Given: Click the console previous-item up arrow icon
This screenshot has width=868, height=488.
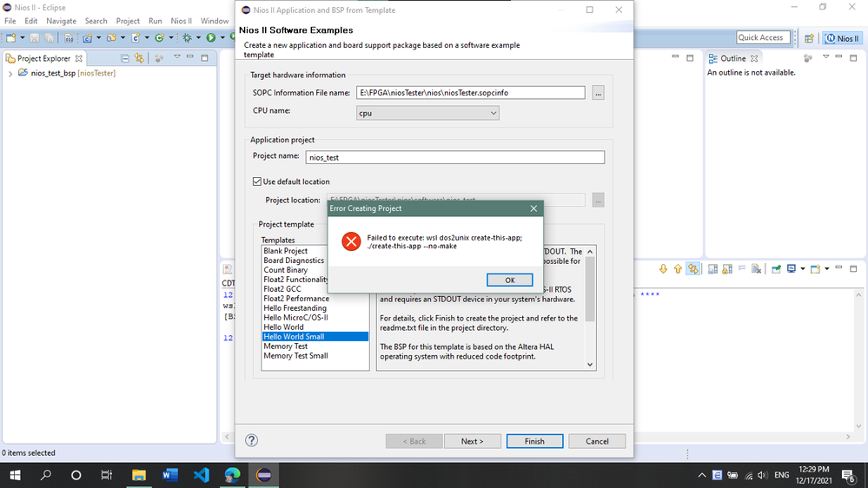Looking at the screenshot, I should [x=678, y=269].
